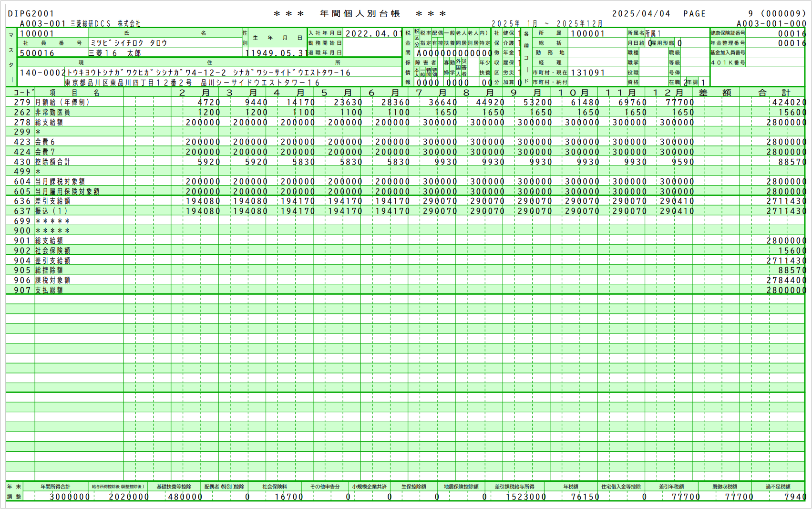Select 年税額 value 76150
Viewport: 812px width, 509px height.
tap(585, 497)
